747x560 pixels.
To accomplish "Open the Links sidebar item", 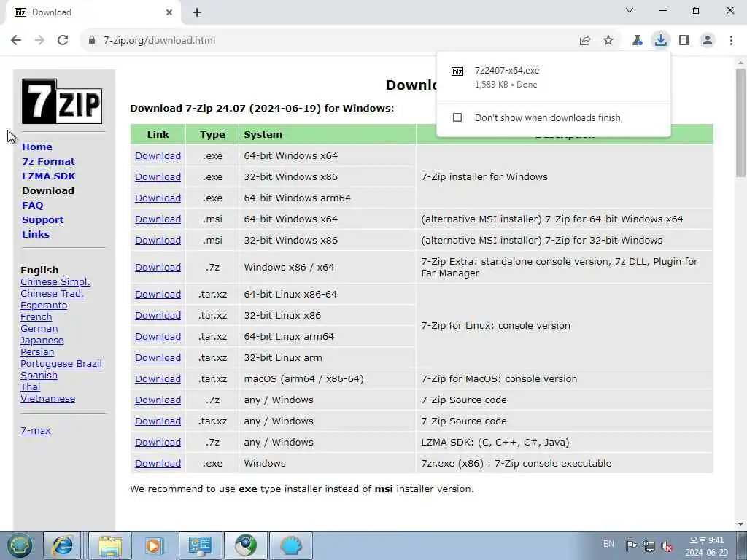I will 36,234.
